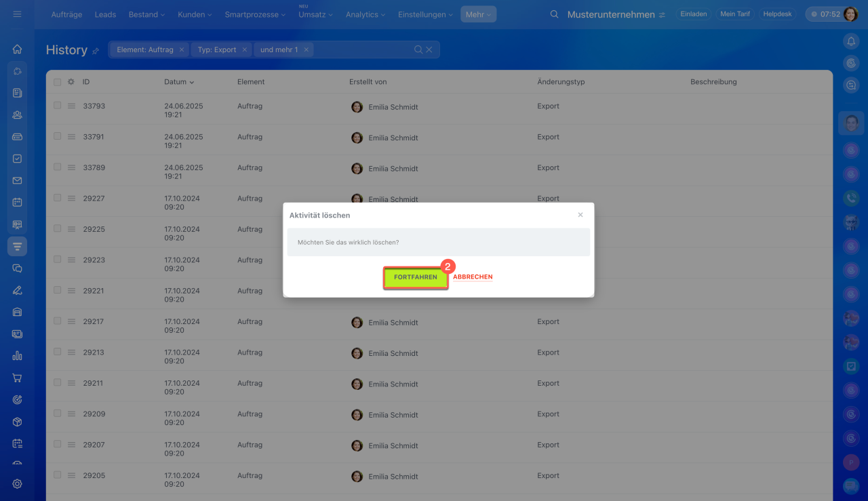Remove the 'und mehr 1' filter chip
This screenshot has height=501, width=868.
(306, 49)
